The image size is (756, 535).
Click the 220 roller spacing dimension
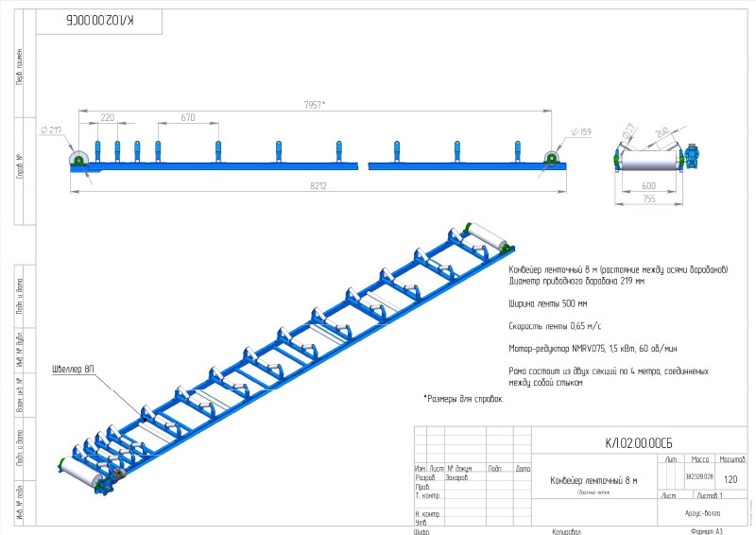108,117
